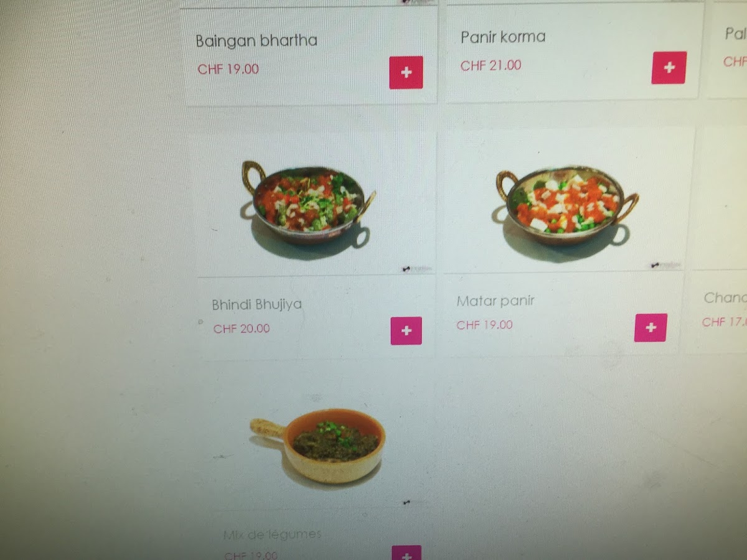Click the CHF 19.00 price of Matar panir
Viewport: 747px width, 560px height.
tap(484, 325)
